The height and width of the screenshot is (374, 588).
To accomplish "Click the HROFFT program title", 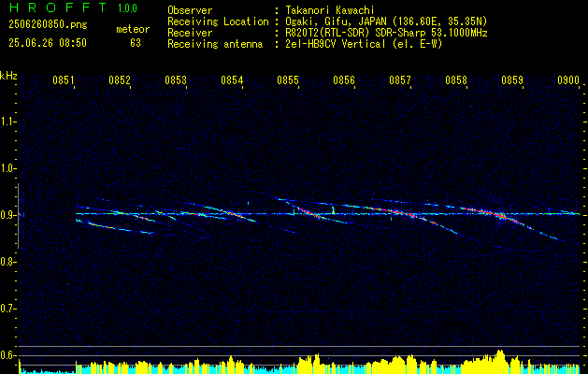I will click(x=58, y=7).
